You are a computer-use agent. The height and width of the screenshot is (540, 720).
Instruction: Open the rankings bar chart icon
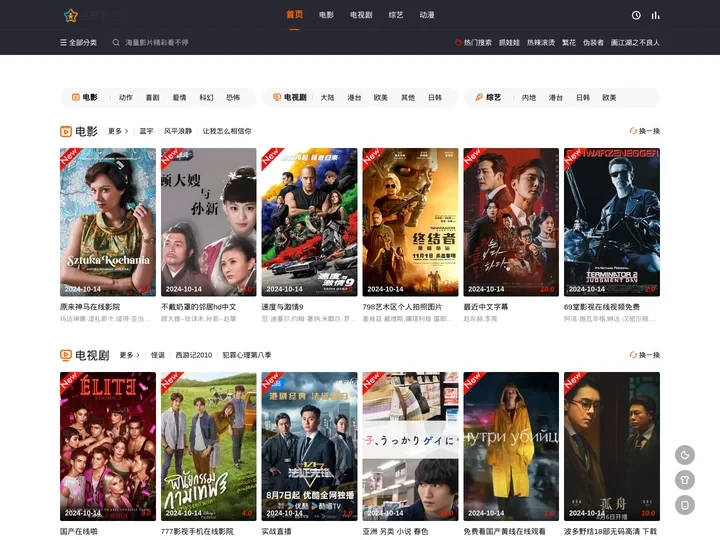pos(655,15)
